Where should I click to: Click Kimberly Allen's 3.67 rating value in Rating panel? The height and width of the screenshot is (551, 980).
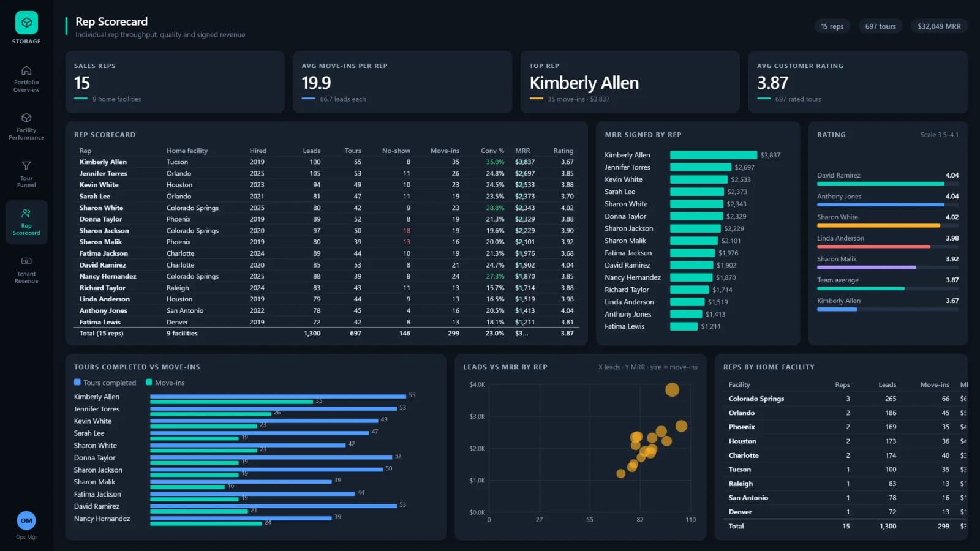[x=952, y=301]
